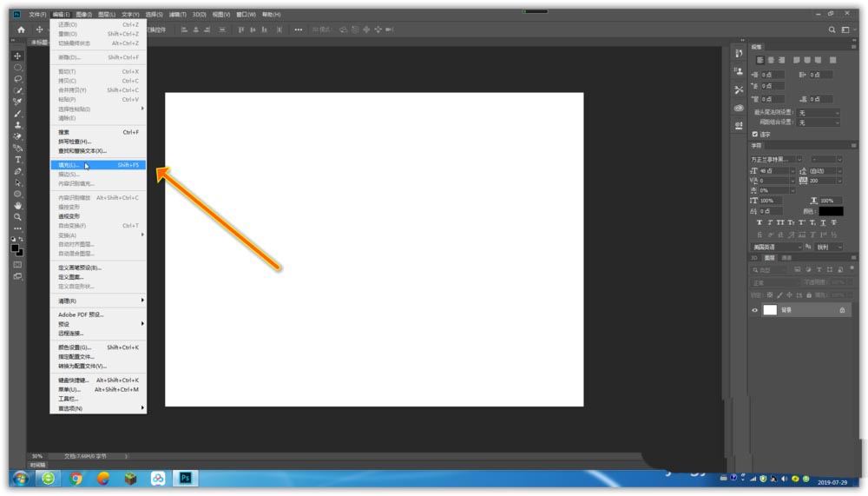Open the leading (自动) dropdown
868x496 pixels.
[839, 171]
